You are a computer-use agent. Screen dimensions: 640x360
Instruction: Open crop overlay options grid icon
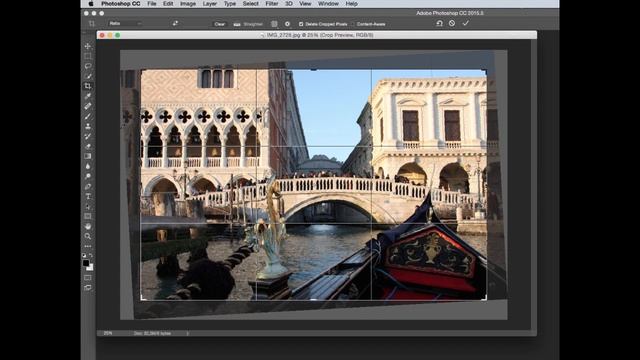(274, 24)
